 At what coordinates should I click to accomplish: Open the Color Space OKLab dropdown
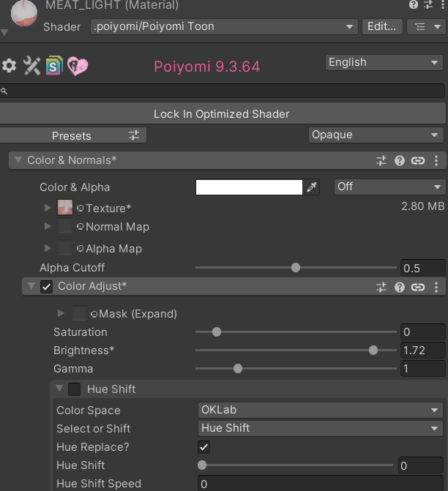(x=321, y=411)
